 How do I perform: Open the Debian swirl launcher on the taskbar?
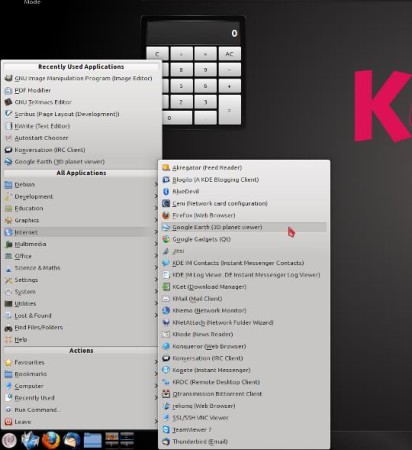[9, 440]
